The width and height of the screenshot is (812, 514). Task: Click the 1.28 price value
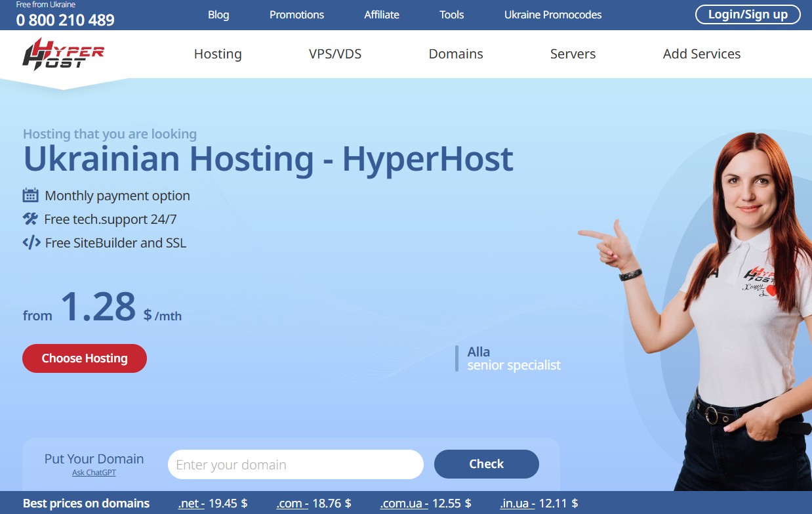[x=98, y=307]
